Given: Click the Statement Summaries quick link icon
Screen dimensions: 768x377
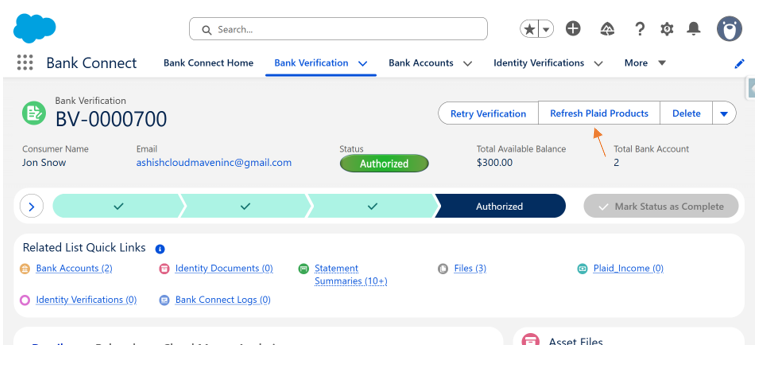Looking at the screenshot, I should [304, 269].
